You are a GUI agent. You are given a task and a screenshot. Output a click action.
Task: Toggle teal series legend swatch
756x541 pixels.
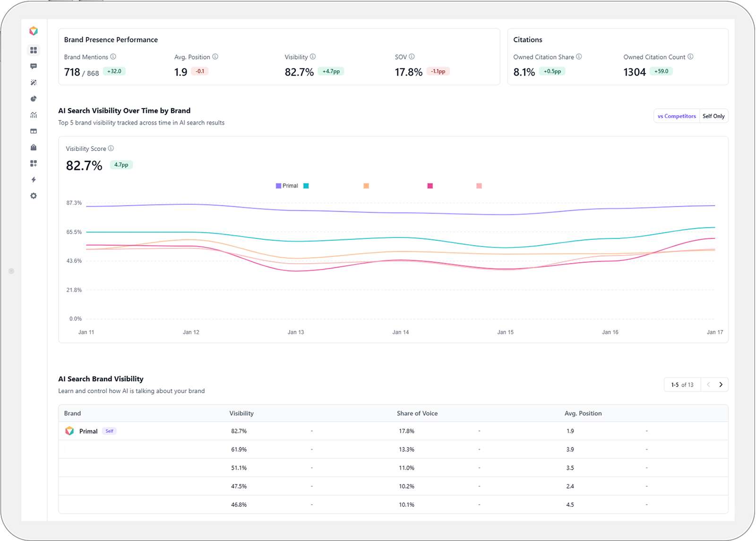coord(306,186)
